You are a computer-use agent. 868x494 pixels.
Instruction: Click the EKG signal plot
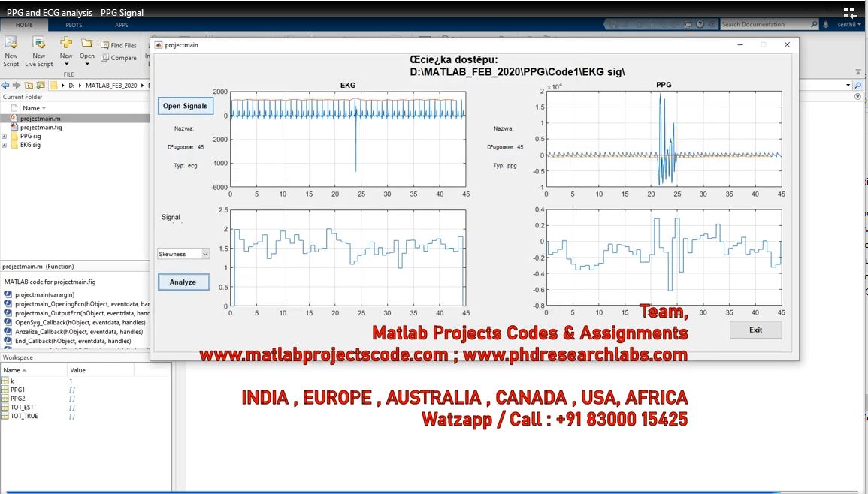(348, 139)
